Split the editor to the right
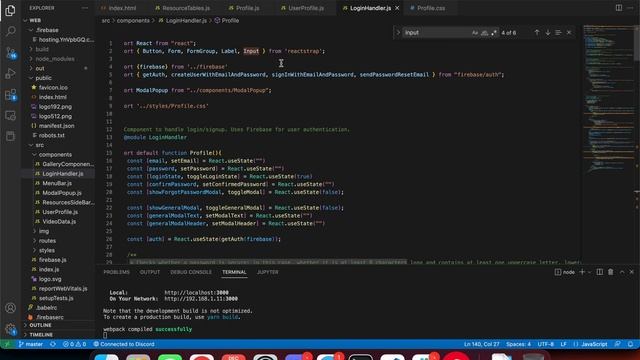 click(619, 8)
